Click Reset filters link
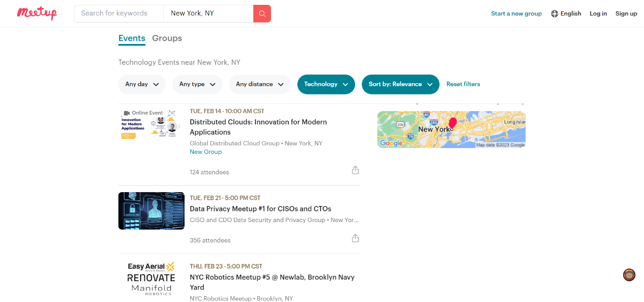 coord(463,84)
